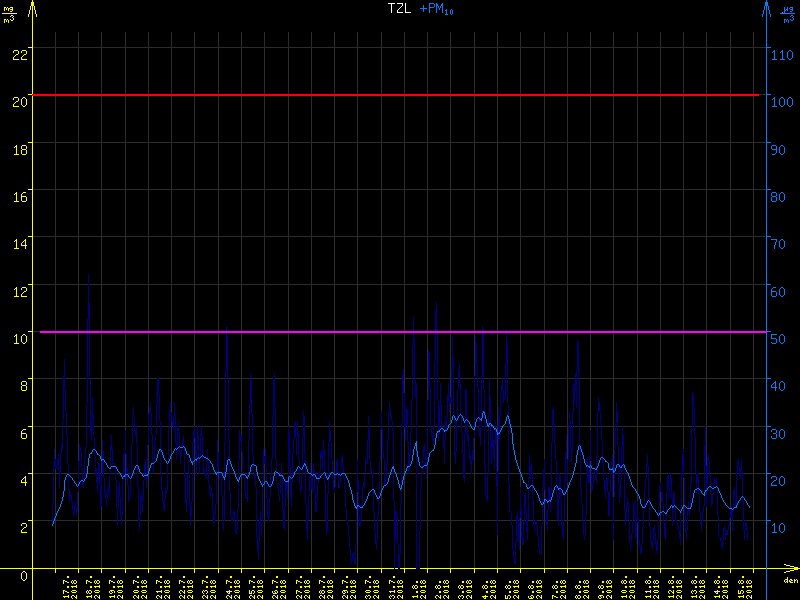Click the 24.7.2018 date label
The height and width of the screenshot is (600, 800).
pyautogui.click(x=233, y=587)
